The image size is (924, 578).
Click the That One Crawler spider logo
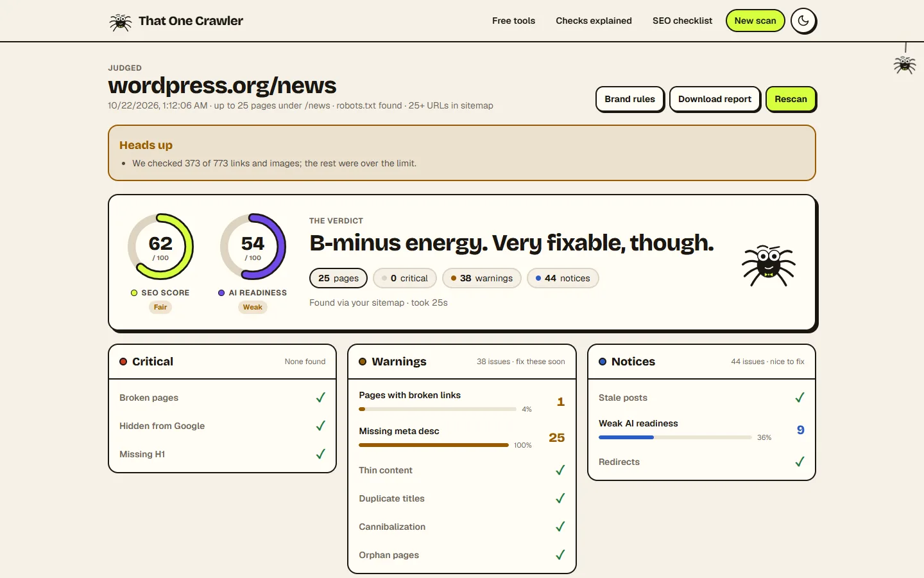pyautogui.click(x=120, y=22)
